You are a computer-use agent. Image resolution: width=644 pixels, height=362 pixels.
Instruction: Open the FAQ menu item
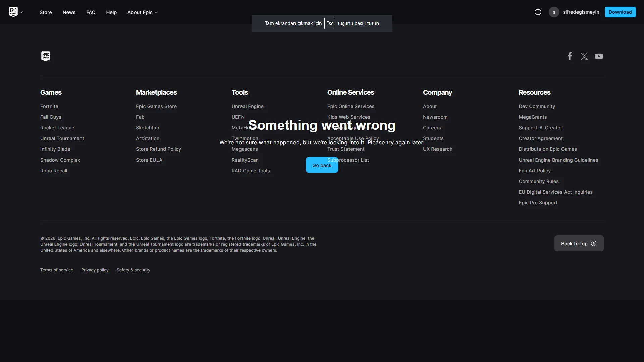[91, 12]
